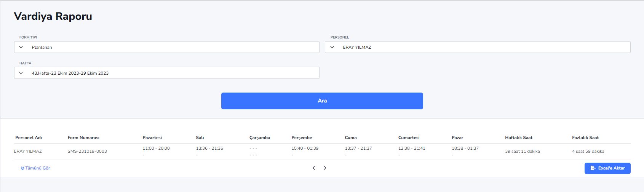Click the Excel export file icon
Image resolution: width=644 pixels, height=192 pixels.
(x=593, y=168)
